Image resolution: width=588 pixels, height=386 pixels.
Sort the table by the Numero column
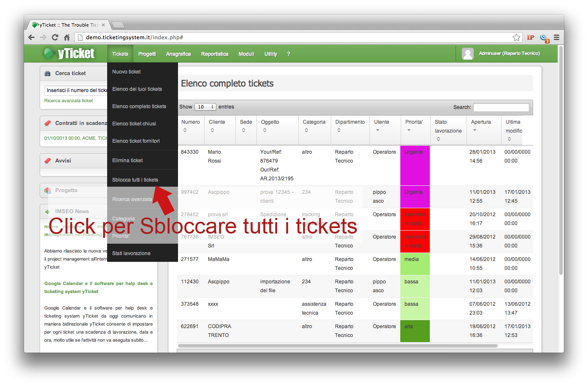pos(190,126)
